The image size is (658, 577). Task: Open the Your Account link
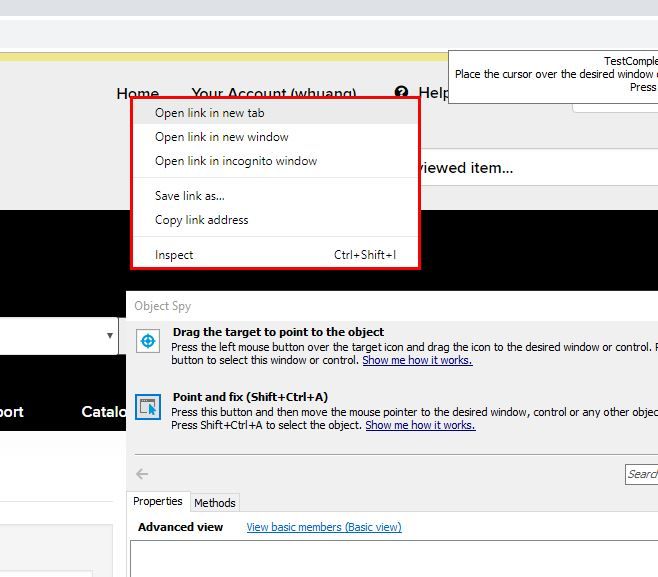coord(273,93)
